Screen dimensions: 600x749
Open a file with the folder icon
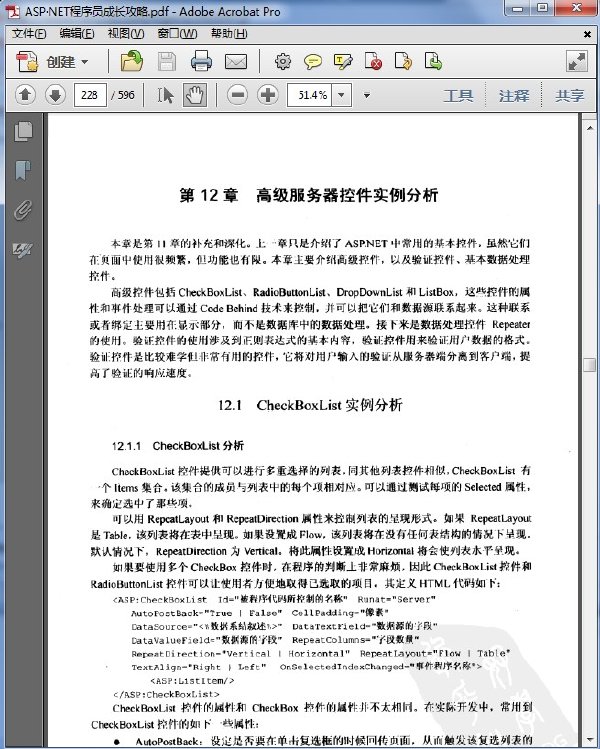point(131,62)
